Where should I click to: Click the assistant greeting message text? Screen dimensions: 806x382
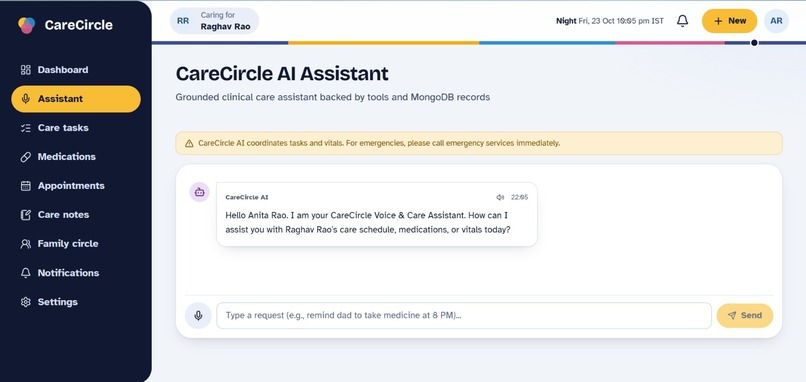(x=368, y=223)
